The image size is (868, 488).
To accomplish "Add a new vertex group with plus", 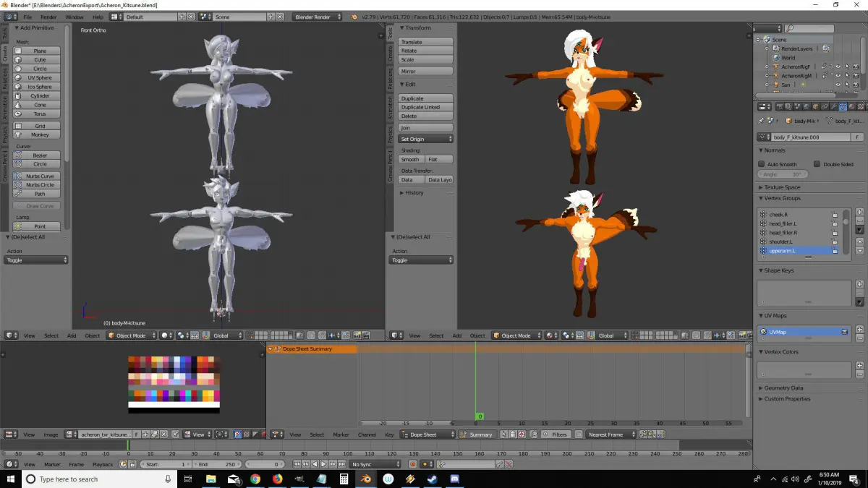I will click(860, 212).
